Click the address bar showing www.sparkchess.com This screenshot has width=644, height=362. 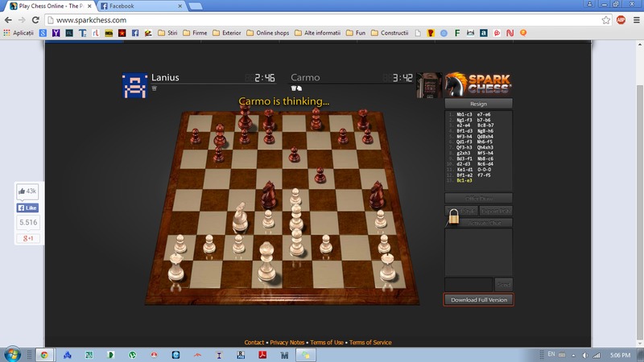click(322, 19)
